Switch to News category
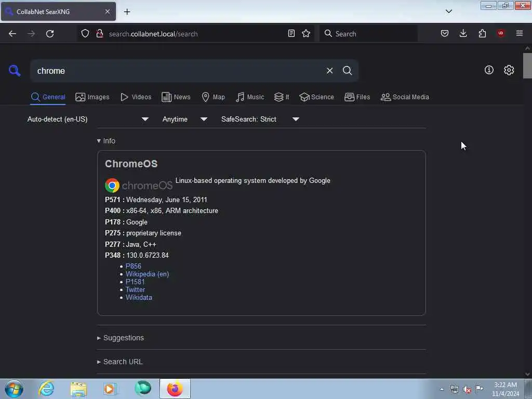This screenshot has width=532, height=399. click(176, 97)
